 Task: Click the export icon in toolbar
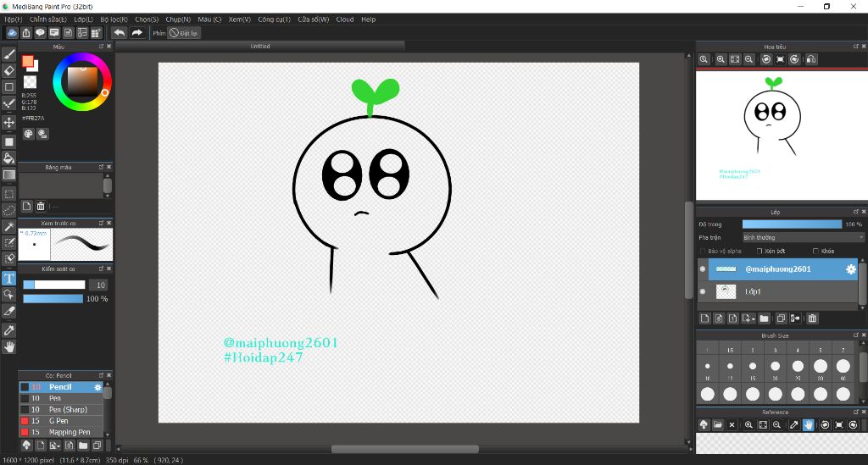(26, 33)
